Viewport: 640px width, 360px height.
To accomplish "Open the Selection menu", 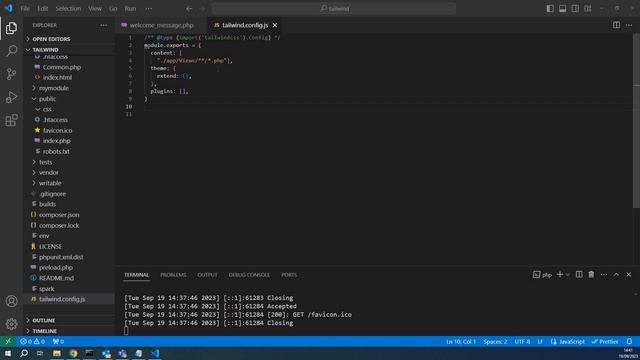I will pos(68,9).
